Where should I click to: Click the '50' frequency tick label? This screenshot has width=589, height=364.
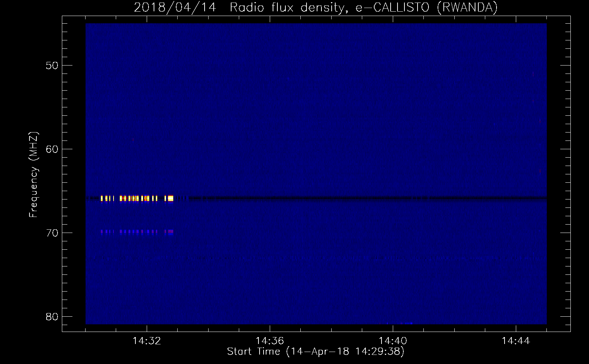52,66
